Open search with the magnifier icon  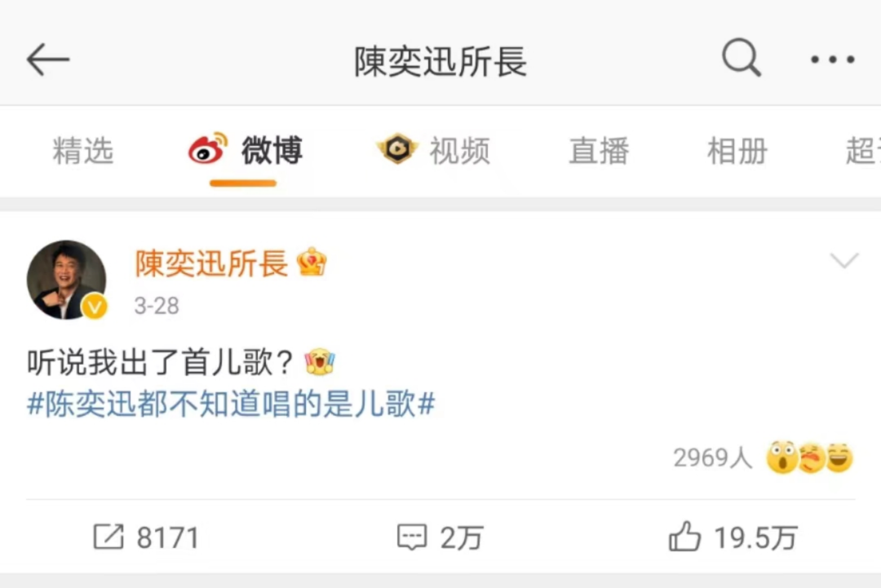(x=741, y=57)
